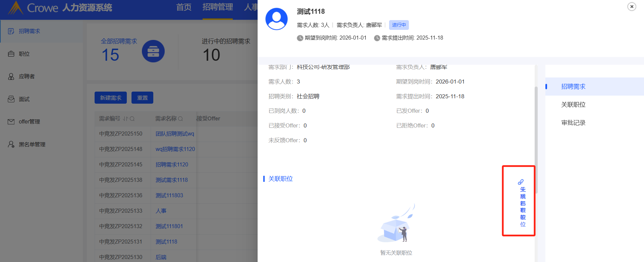Open the 测试1118 requirement link in table
644x262 pixels.
coord(166,242)
